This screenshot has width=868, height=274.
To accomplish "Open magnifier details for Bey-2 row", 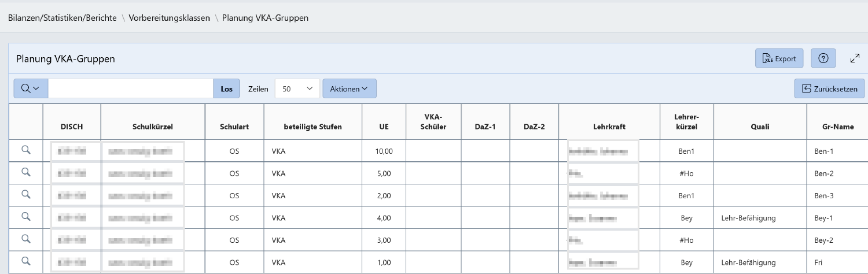I will 25,239.
